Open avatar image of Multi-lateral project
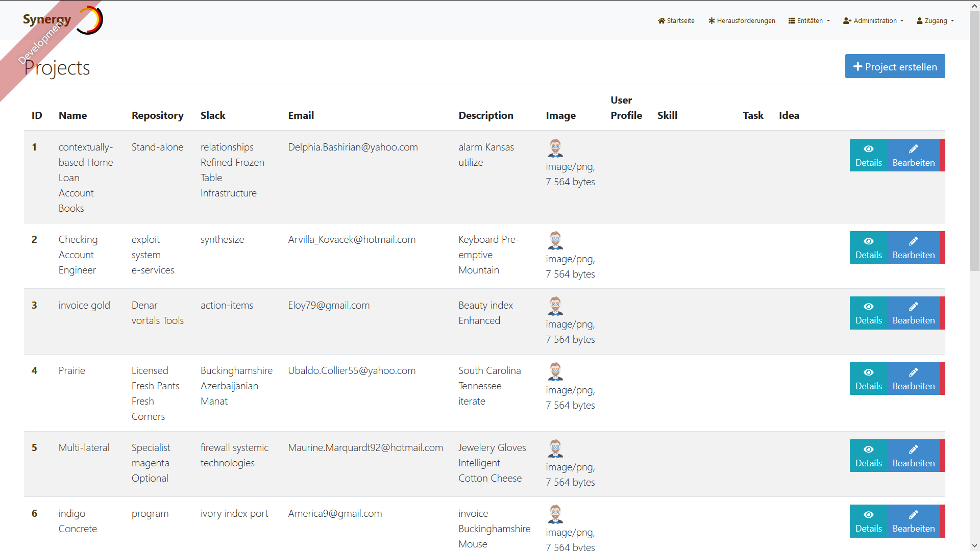Image resolution: width=980 pixels, height=551 pixels. coord(555,448)
